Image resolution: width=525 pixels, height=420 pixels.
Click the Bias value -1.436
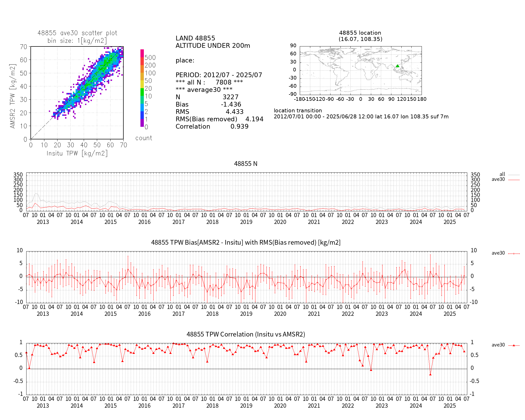point(231,104)
